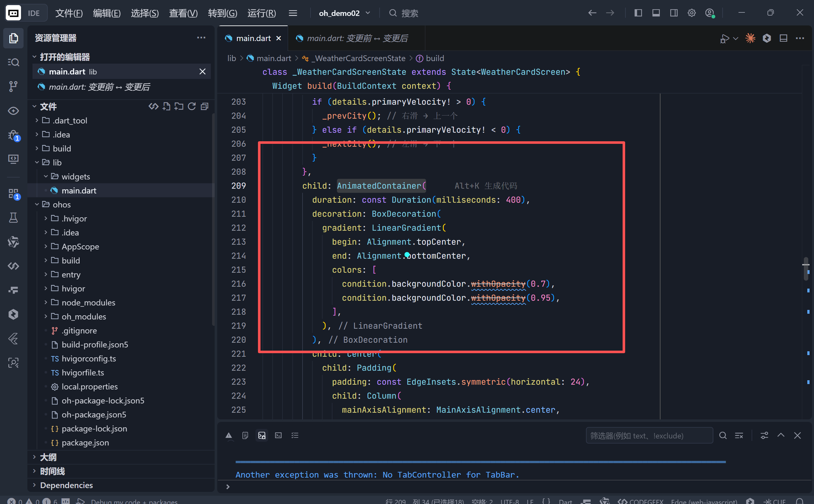The image size is (814, 504).
Task: Click the refresh explorer icon in the Files header
Action: coord(191,106)
